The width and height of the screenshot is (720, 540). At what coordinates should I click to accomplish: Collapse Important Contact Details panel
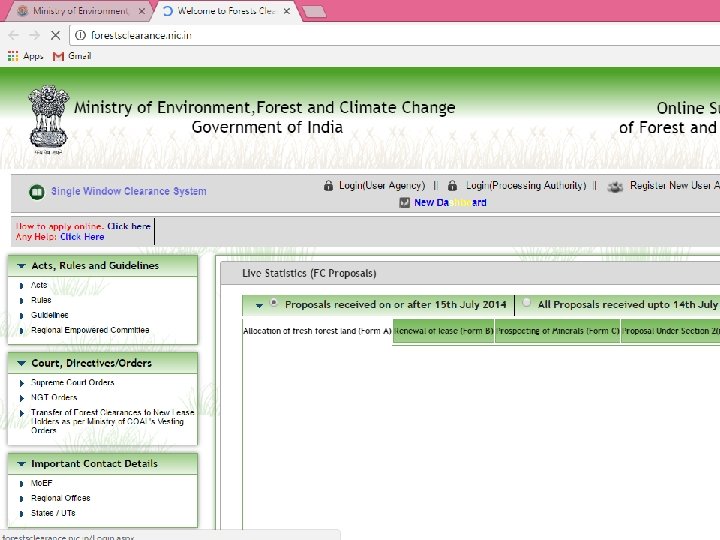click(x=21, y=464)
